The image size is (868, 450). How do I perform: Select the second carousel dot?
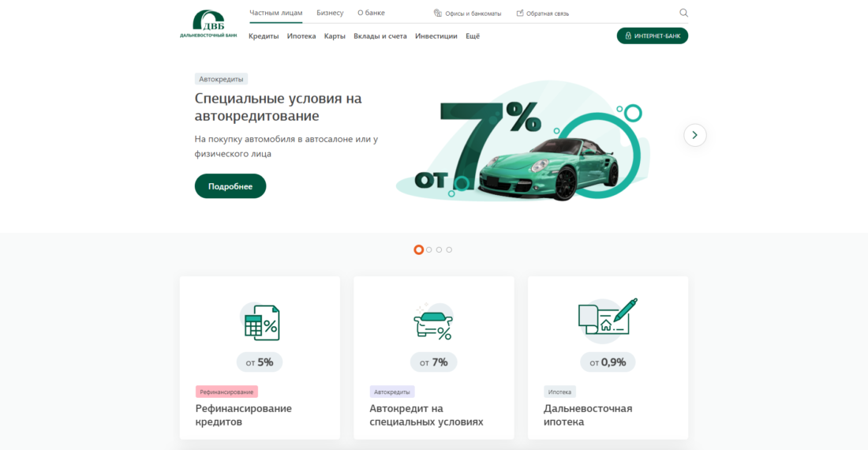click(x=429, y=249)
